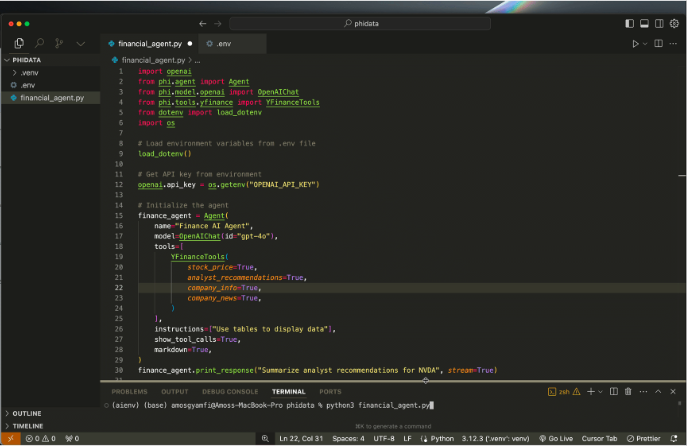Toggle the secondary side bar layout
Screen dimensions: 690x447
pyautogui.click(x=661, y=22)
